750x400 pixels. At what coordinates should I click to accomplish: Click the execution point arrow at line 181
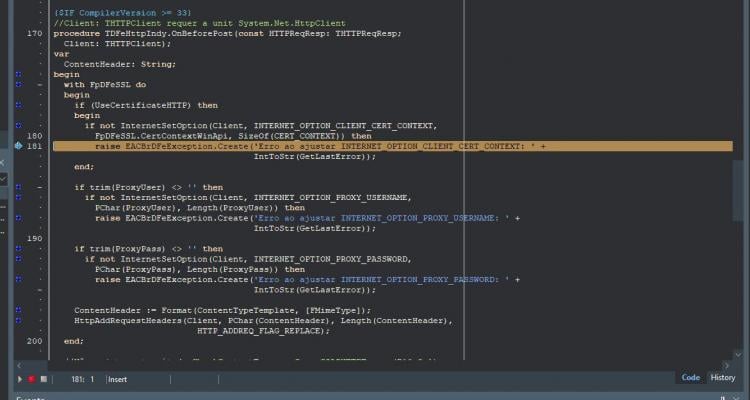tap(19, 146)
